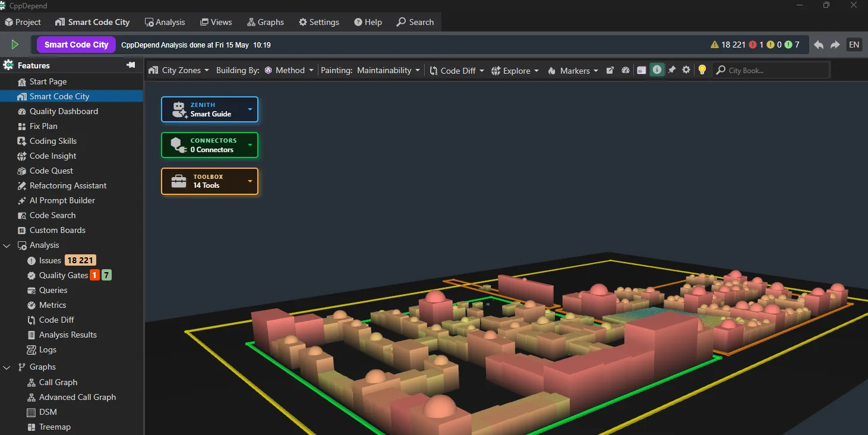The width and height of the screenshot is (868, 435).
Task: Run analysis with the green play icon
Action: tap(15, 45)
